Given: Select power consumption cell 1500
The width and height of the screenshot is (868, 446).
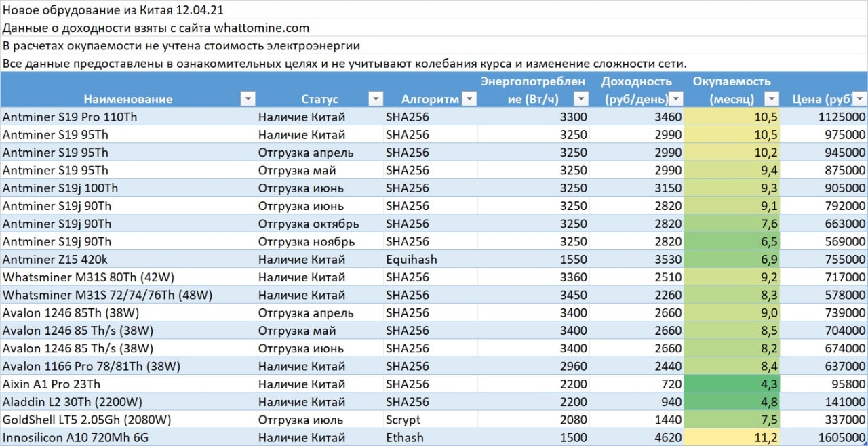Looking at the screenshot, I should [x=533, y=437].
